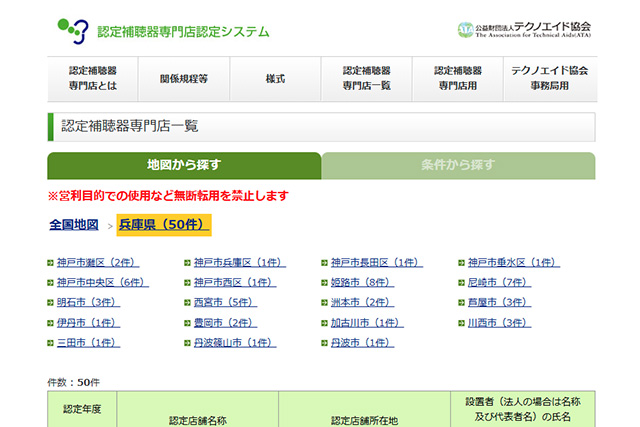This screenshot has width=640, height=427.
Task: Go to 認定補聴器専門店用 menu
Action: click(x=458, y=78)
